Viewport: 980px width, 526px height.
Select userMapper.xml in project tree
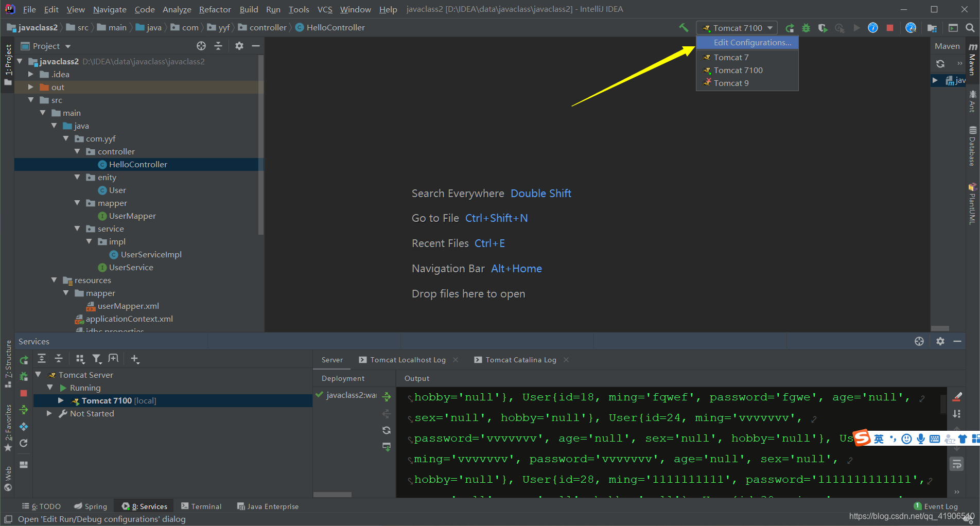(128, 306)
